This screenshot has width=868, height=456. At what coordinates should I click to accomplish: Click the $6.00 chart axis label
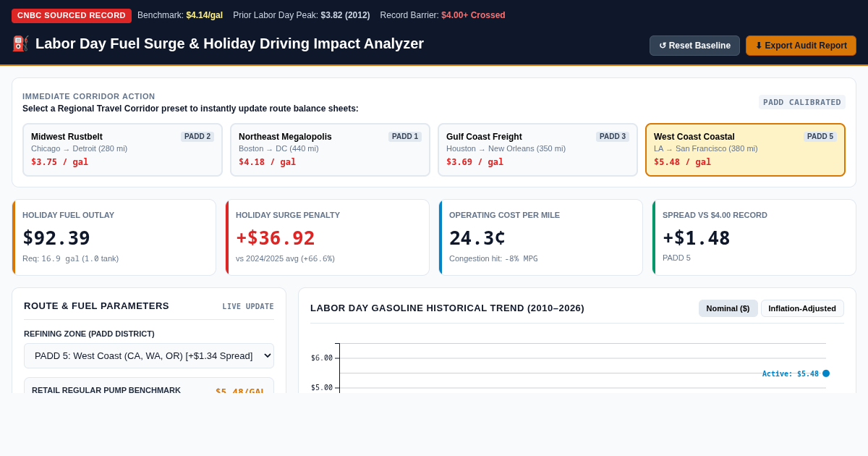pos(322,358)
